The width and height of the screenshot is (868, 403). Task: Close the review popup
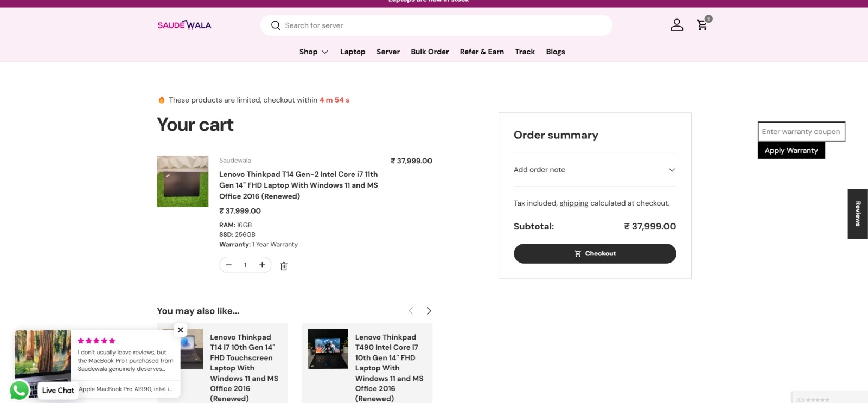tap(181, 330)
